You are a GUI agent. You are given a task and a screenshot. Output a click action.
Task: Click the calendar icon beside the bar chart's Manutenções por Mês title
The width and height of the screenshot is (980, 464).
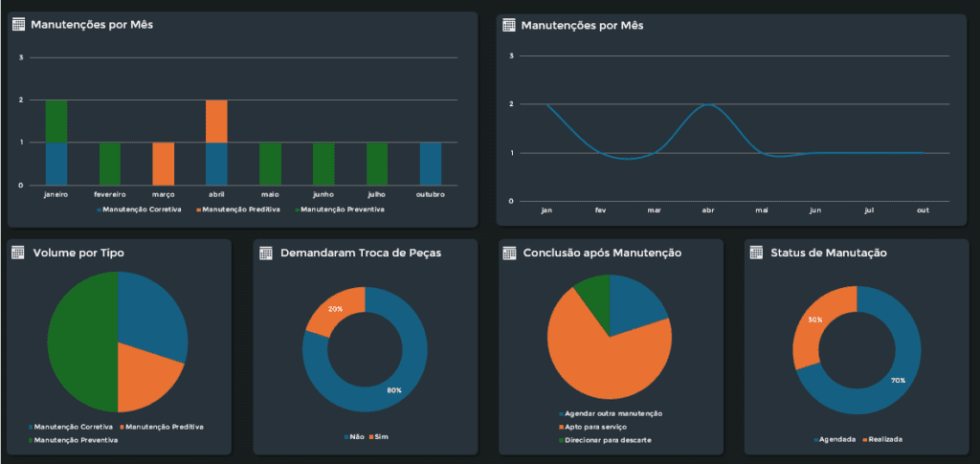click(x=18, y=25)
